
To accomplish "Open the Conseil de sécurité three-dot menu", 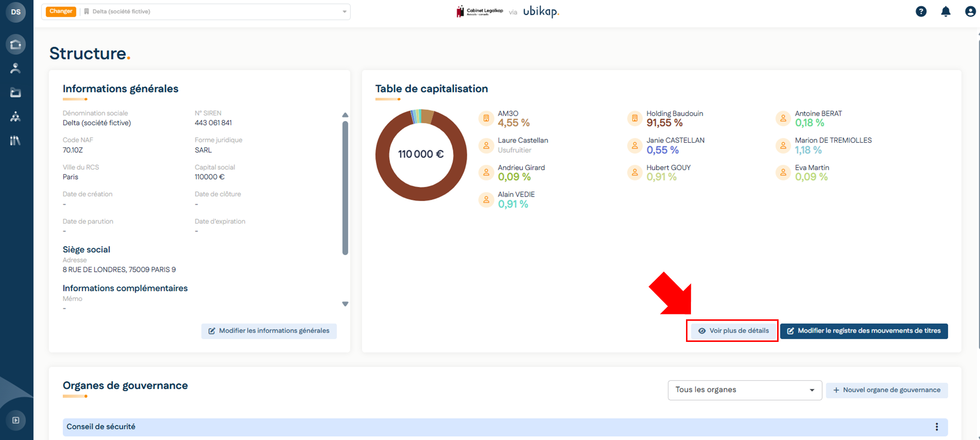I will coord(936,427).
